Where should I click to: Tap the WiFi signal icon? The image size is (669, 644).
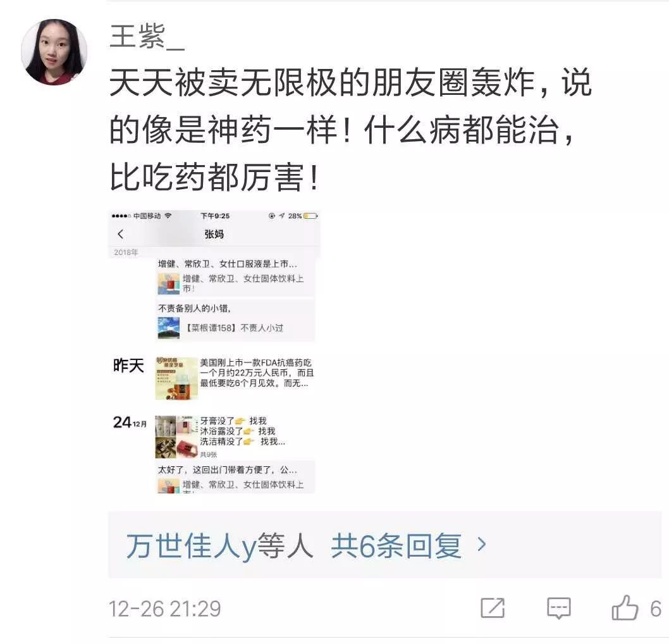(x=168, y=216)
